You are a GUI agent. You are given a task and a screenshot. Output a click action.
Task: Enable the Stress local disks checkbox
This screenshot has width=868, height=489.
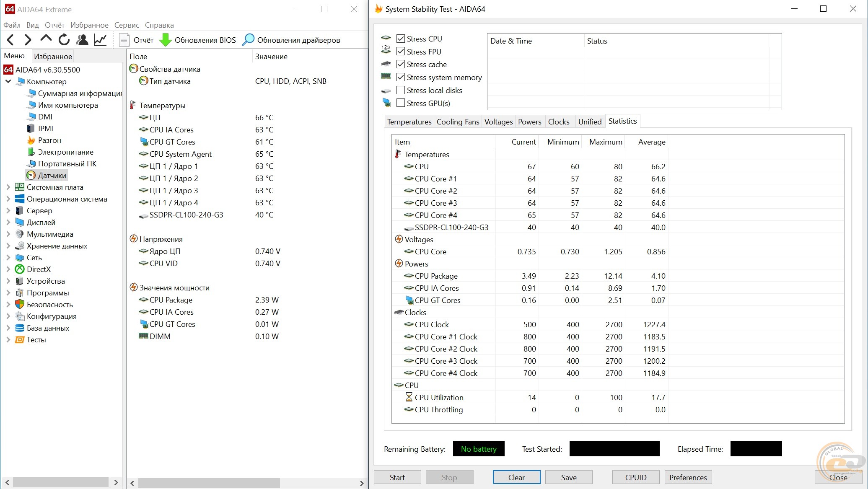401,90
